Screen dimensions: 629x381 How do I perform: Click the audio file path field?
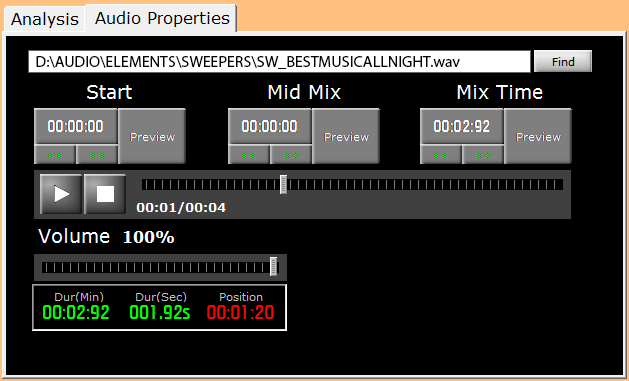click(x=279, y=62)
